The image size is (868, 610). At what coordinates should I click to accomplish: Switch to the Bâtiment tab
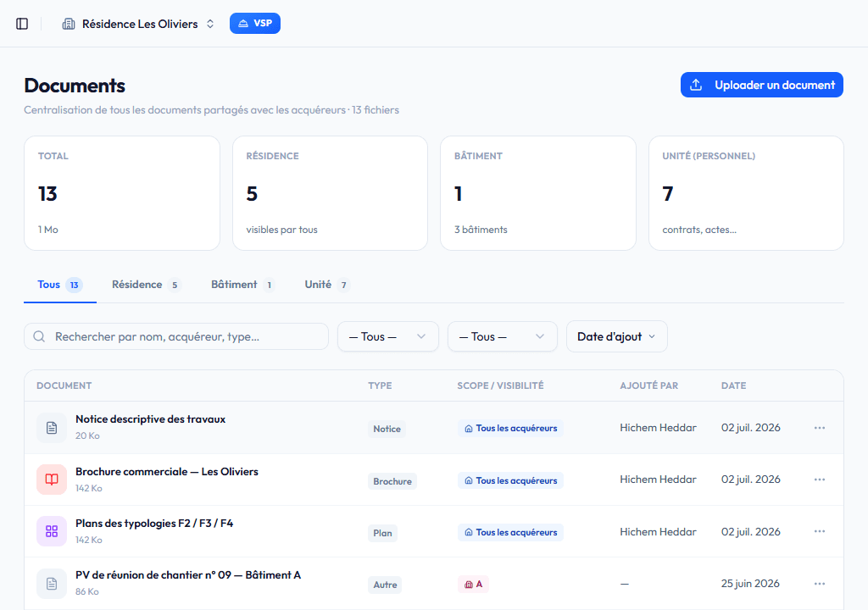coord(242,285)
